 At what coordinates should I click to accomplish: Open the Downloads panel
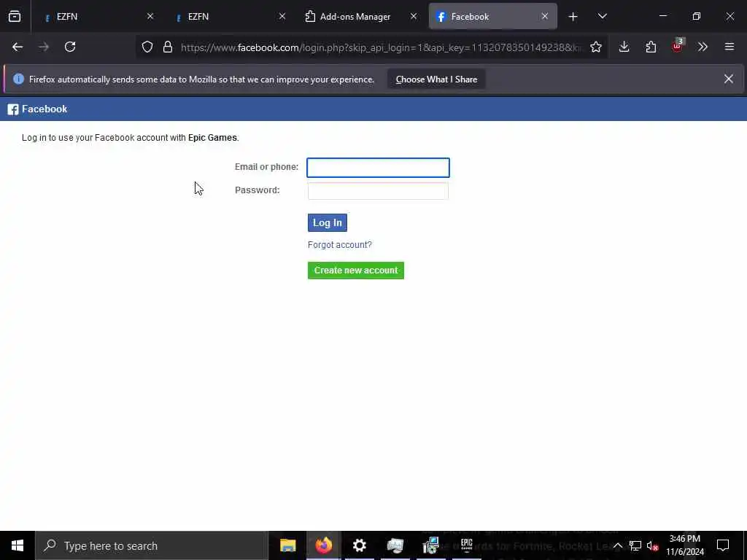pos(624,47)
